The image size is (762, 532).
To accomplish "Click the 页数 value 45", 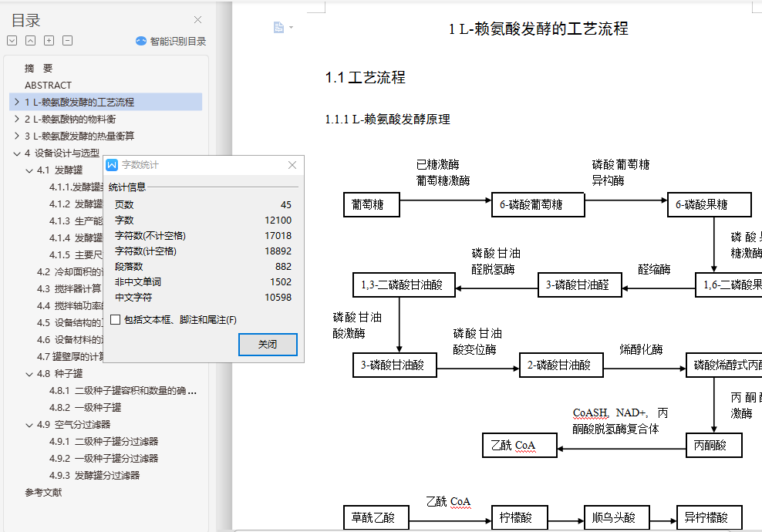I will 286,204.
